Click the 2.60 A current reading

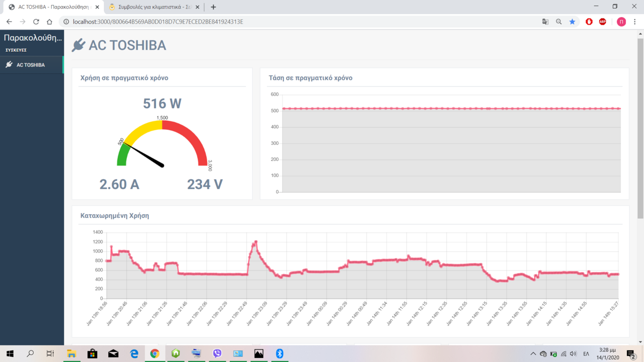click(119, 185)
